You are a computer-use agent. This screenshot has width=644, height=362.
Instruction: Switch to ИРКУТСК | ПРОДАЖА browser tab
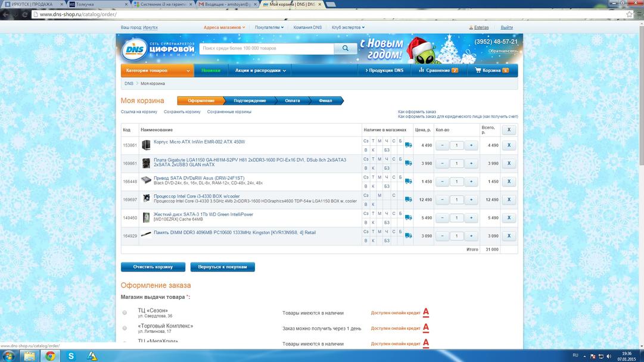(x=34, y=4)
